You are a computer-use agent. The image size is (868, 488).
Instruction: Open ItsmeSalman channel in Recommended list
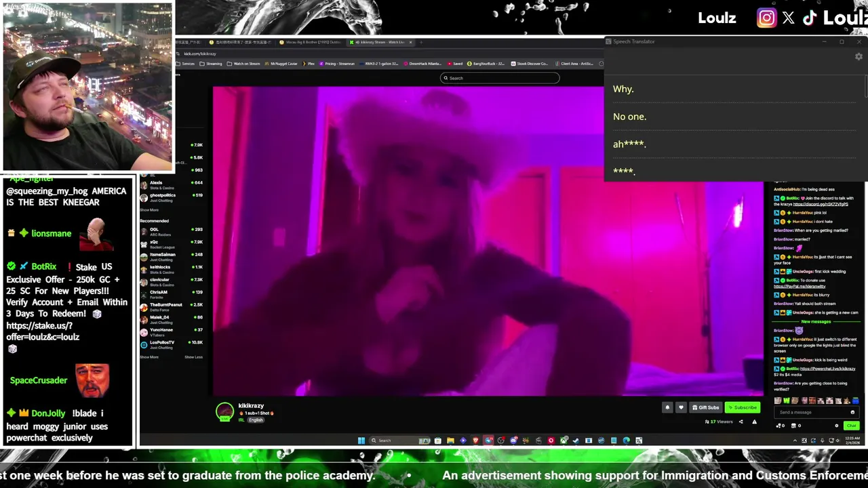tap(171, 256)
